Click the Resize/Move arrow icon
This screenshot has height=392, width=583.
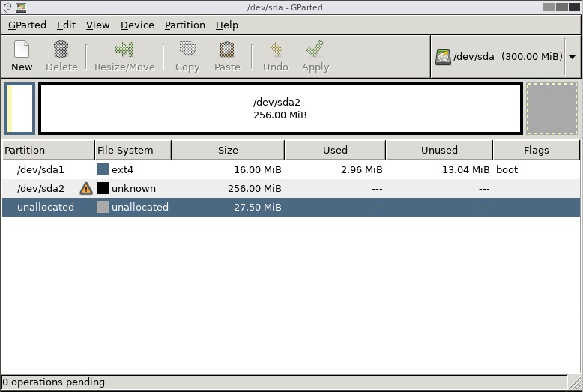coord(124,49)
